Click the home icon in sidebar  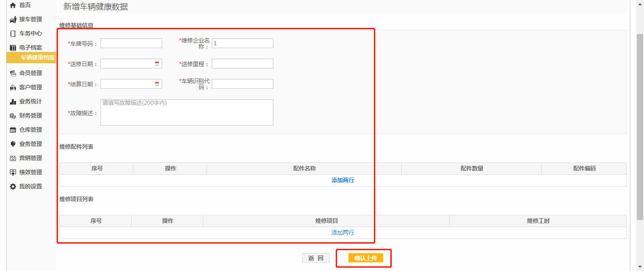point(13,5)
